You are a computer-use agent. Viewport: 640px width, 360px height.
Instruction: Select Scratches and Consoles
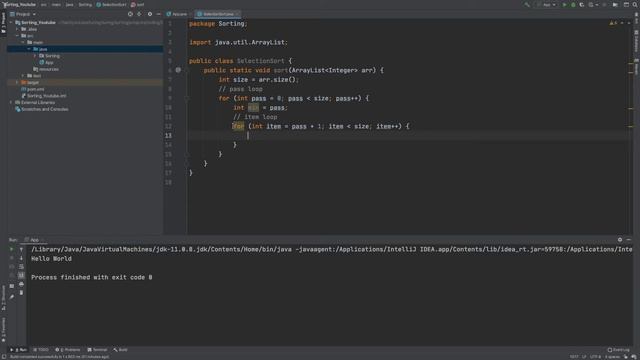point(42,109)
